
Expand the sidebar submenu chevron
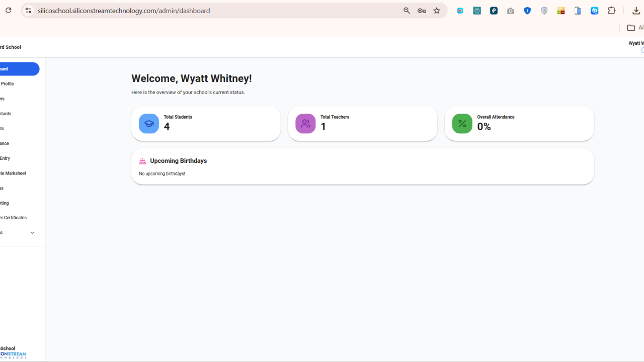coord(32,233)
